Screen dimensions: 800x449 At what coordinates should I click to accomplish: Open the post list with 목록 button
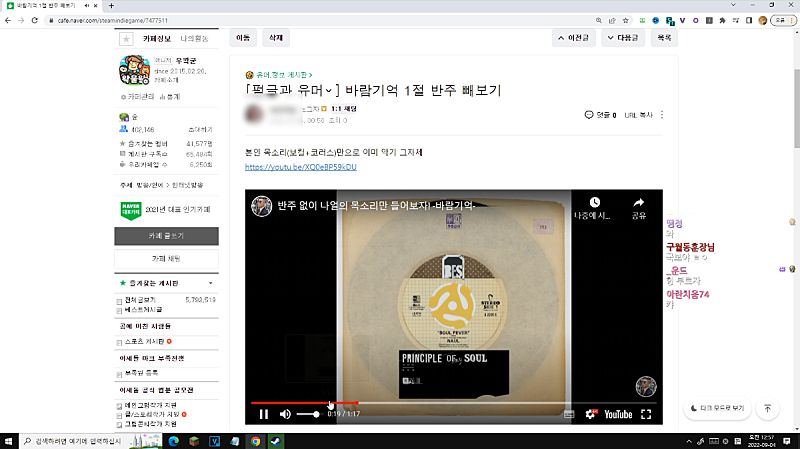point(664,38)
